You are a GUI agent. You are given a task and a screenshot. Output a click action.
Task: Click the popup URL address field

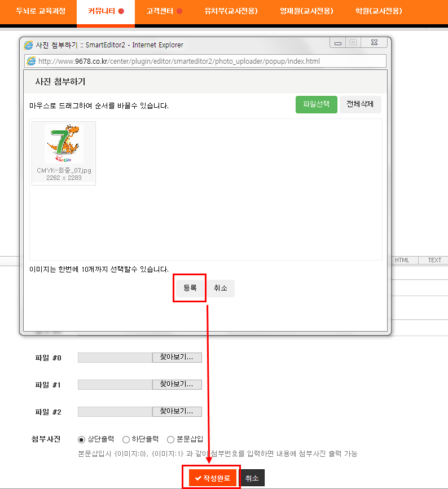tap(209, 61)
